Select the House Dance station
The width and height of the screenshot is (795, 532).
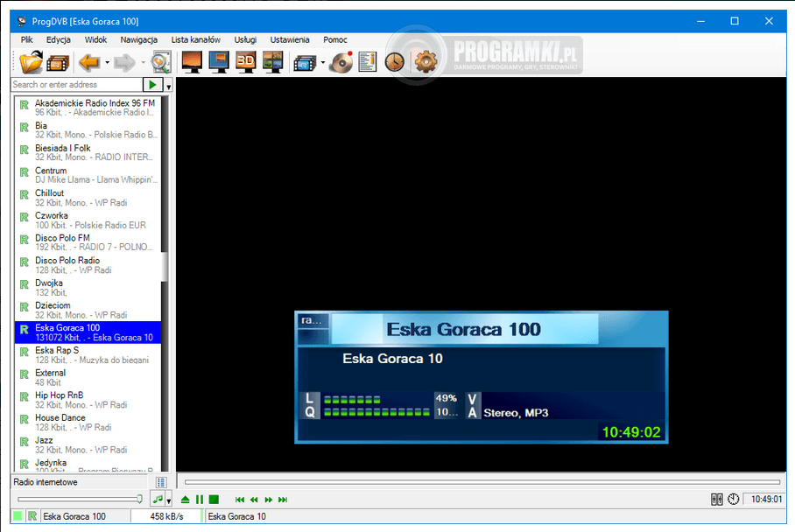(x=88, y=422)
